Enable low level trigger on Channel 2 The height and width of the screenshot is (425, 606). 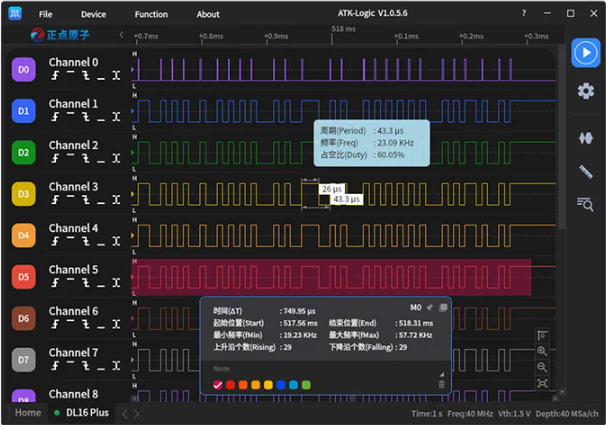tap(102, 159)
